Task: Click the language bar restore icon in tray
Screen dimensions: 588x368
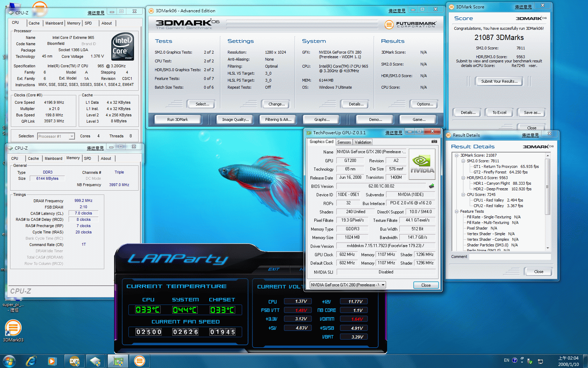Action: tap(522, 358)
